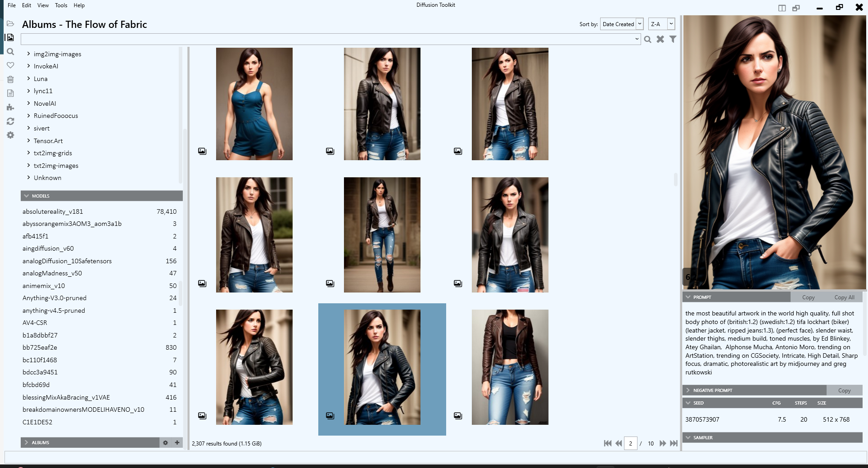Go to the next results page
The height and width of the screenshot is (468, 868).
coord(662,443)
